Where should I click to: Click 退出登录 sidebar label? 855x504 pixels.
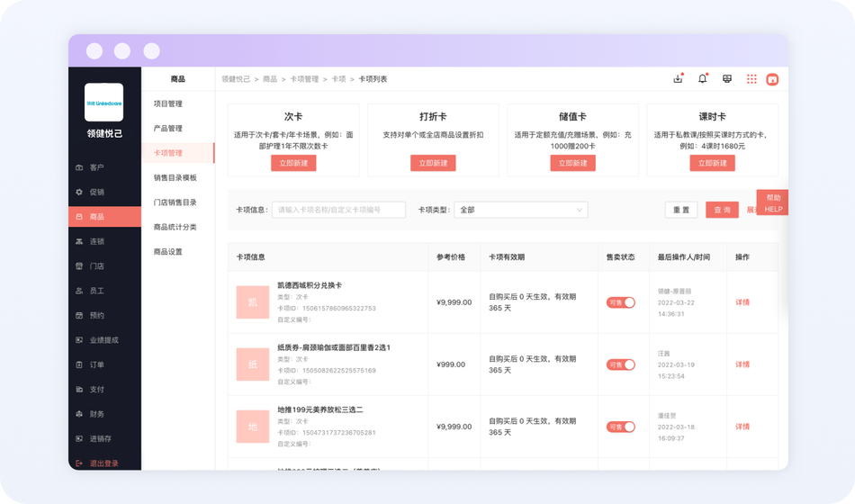coord(103,463)
